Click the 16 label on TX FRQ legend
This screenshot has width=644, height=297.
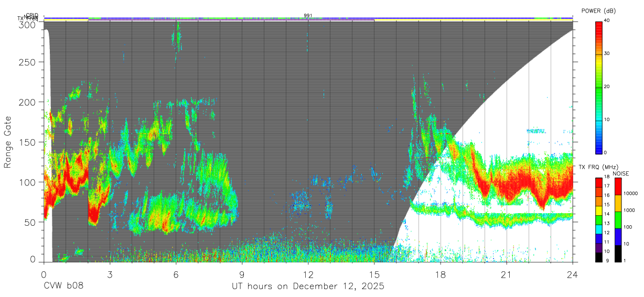pos(607,195)
